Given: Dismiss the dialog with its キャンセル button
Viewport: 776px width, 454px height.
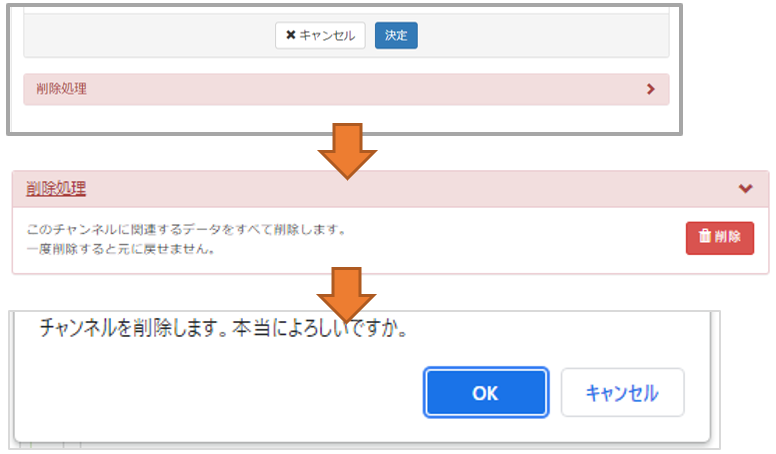Looking at the screenshot, I should click(x=622, y=393).
